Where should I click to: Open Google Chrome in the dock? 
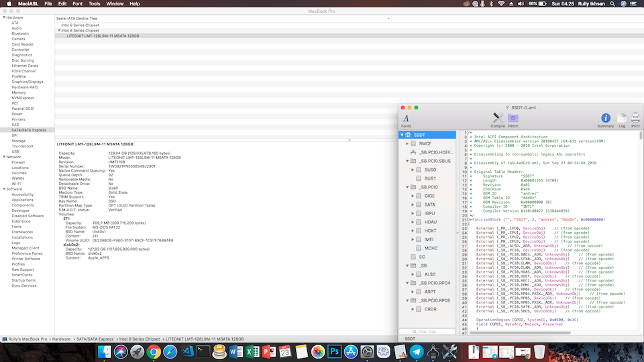tap(154, 351)
